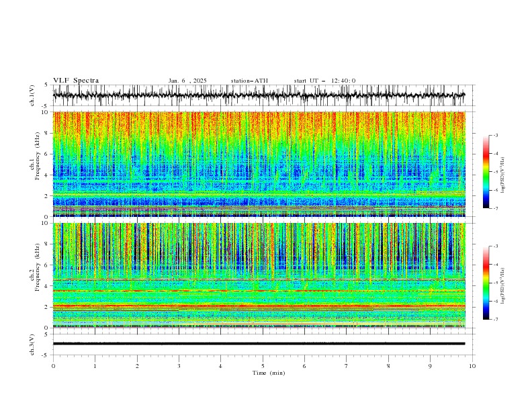Click time axis tick label '5'
The image size is (532, 411).
click(x=263, y=366)
